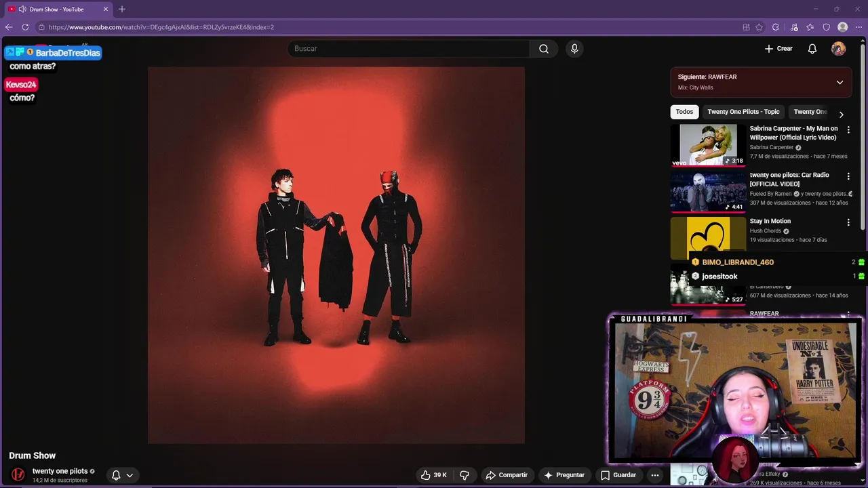Select the partially visible Twenty One chip
This screenshot has height=488, width=868.
point(810,112)
